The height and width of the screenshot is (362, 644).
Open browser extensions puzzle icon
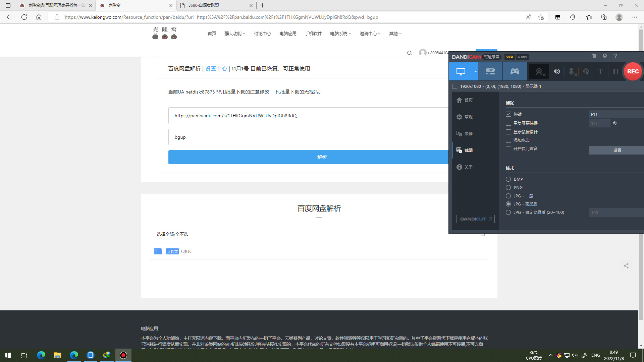(x=573, y=17)
